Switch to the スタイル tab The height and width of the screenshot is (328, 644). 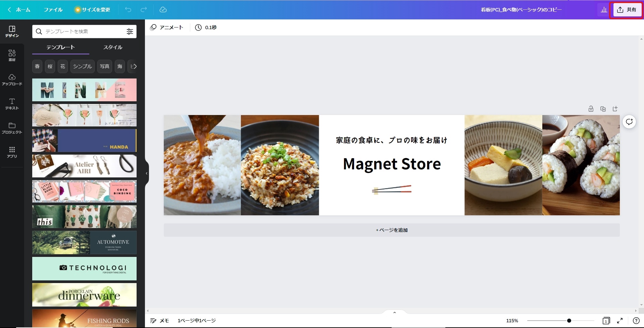113,47
